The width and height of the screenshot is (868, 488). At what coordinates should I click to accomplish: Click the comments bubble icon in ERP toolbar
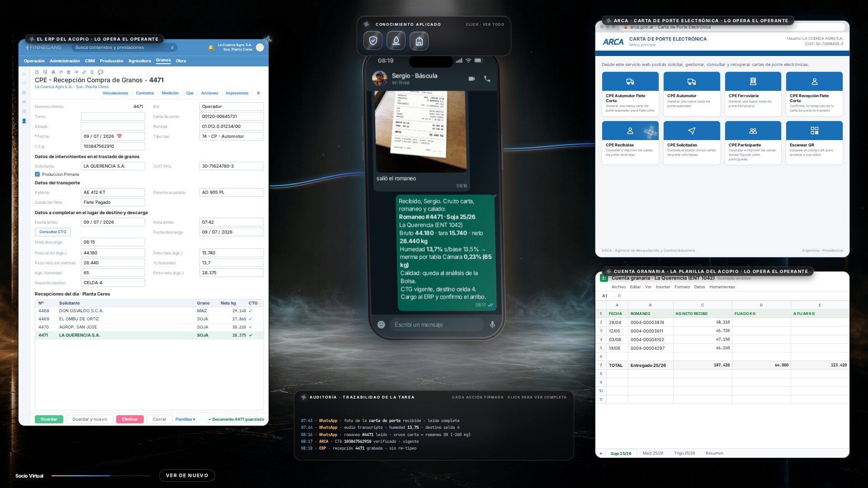100,72
